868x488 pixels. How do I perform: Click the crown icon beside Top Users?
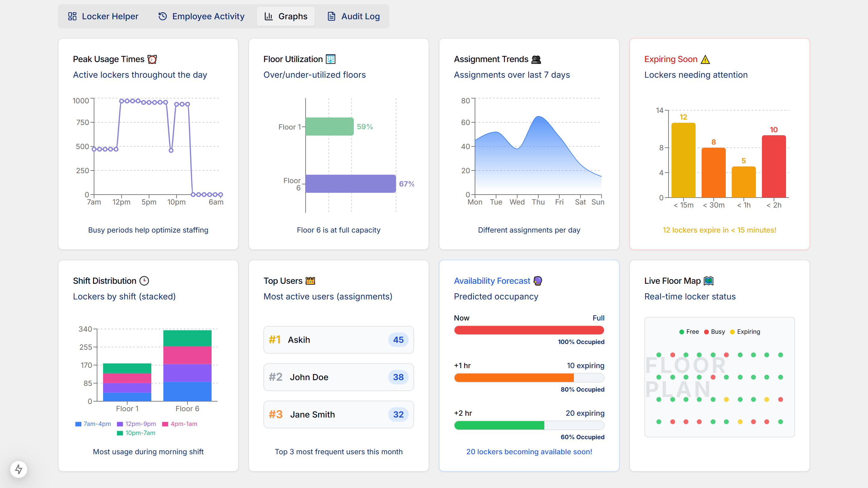[310, 281]
